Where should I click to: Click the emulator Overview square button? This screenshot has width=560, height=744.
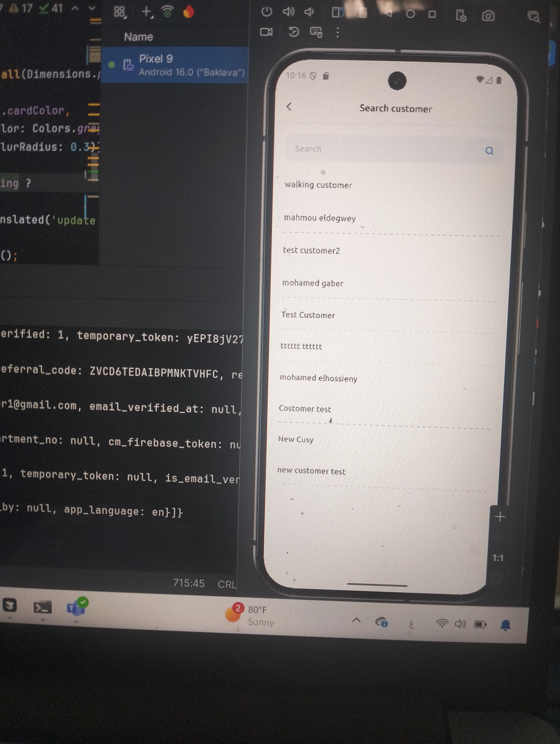point(432,14)
